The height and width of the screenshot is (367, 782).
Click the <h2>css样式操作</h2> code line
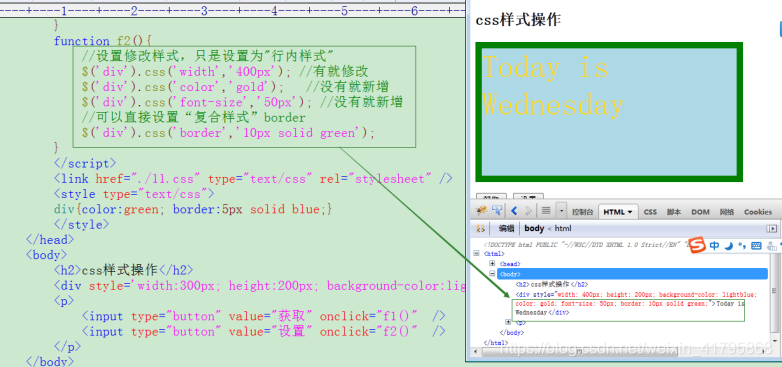pyautogui.click(x=123, y=270)
